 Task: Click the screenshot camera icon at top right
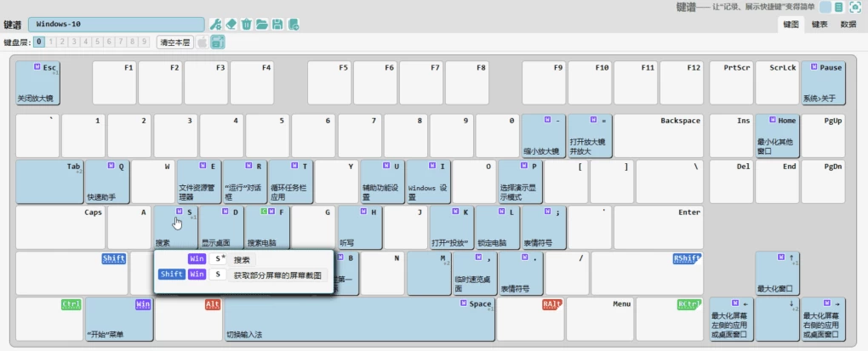pyautogui.click(x=855, y=7)
